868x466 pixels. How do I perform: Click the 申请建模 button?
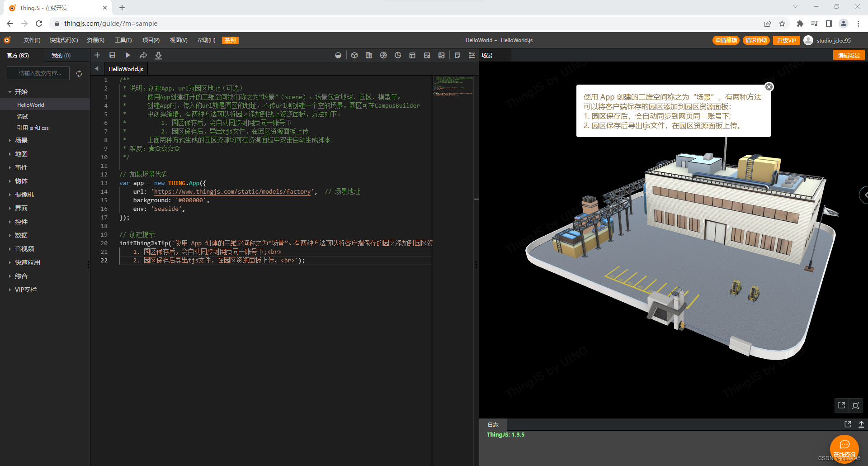(726, 40)
